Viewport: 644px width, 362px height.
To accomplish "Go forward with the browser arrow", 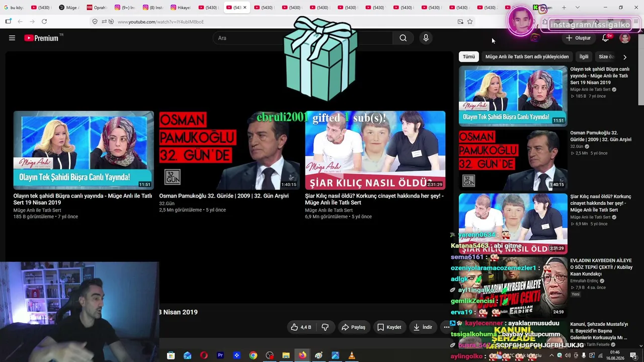I will point(32,22).
